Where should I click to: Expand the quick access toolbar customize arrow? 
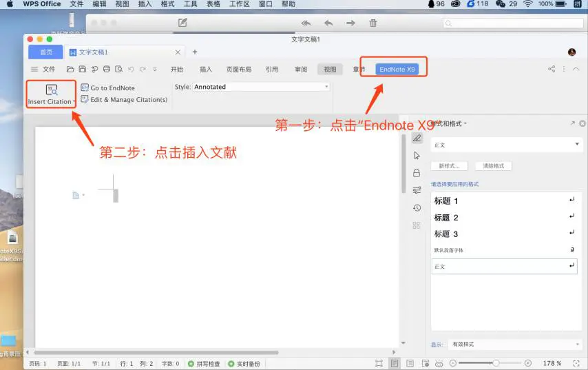pyautogui.click(x=154, y=70)
